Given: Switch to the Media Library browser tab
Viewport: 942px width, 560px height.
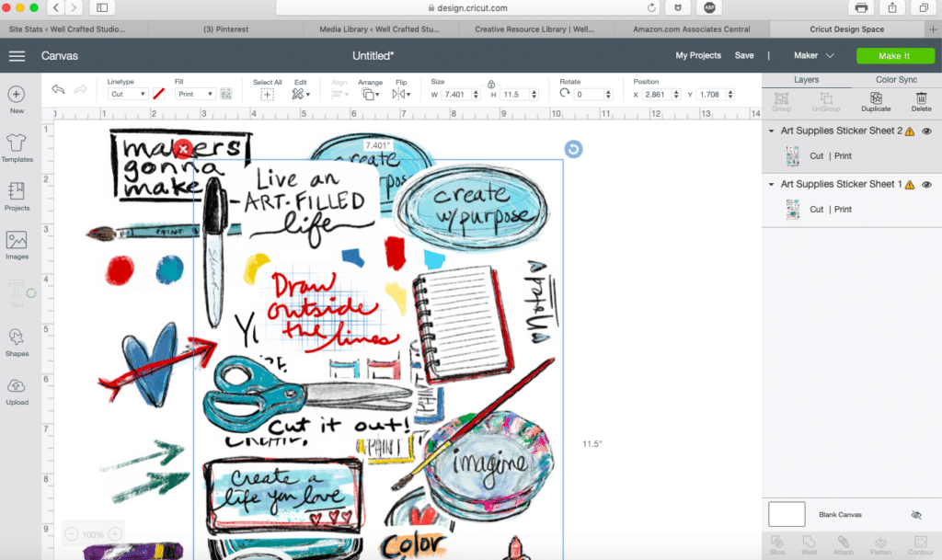Looking at the screenshot, I should [379, 29].
